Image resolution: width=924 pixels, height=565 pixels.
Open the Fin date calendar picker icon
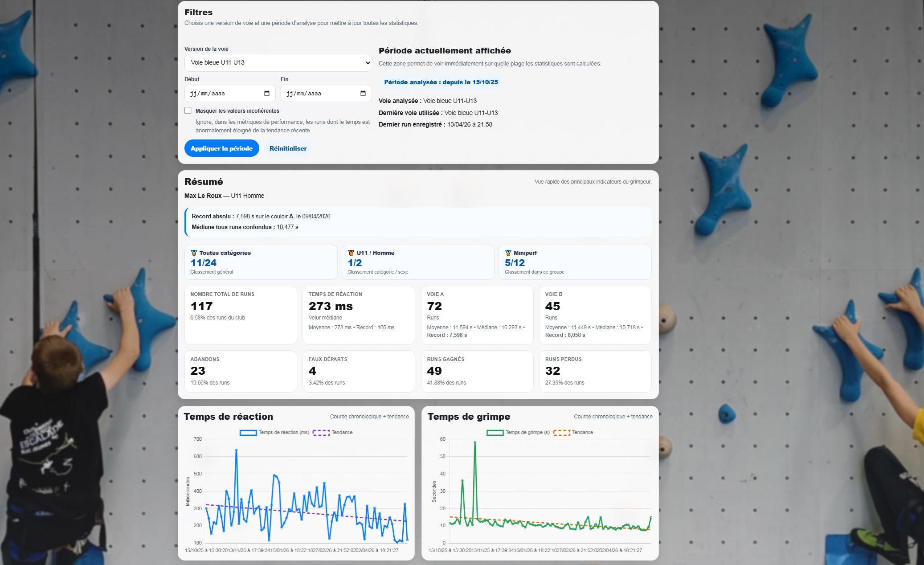click(363, 94)
